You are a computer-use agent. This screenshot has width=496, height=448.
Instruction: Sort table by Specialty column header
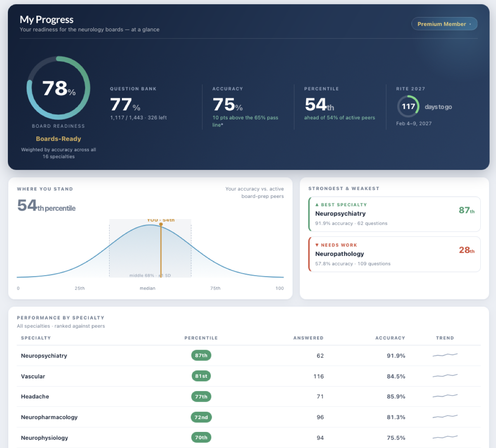[x=36, y=338]
